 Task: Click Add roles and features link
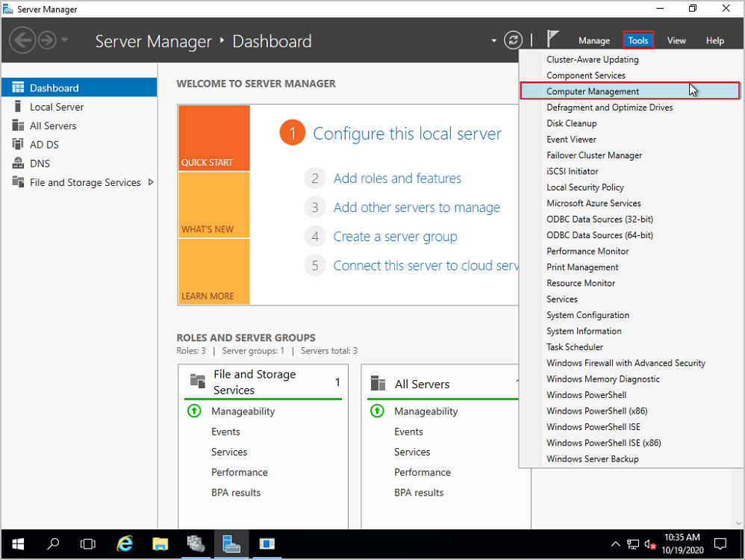[x=397, y=178]
